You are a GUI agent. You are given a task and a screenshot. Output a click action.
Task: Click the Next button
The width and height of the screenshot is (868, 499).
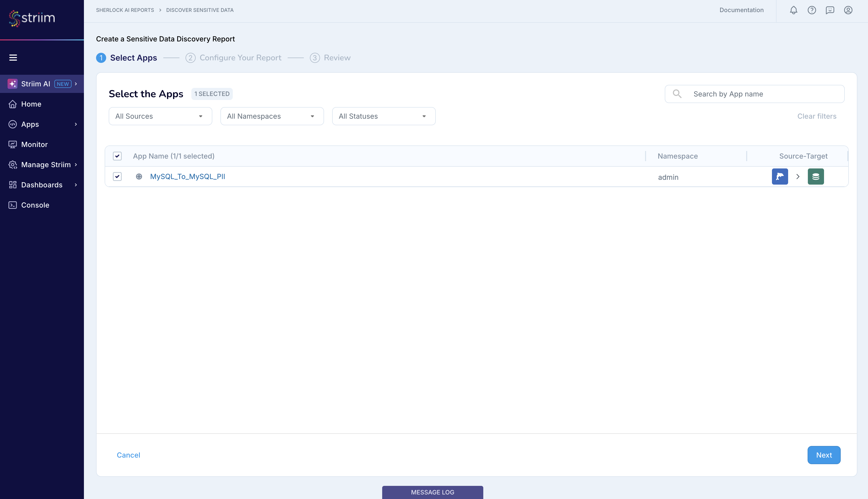824,455
